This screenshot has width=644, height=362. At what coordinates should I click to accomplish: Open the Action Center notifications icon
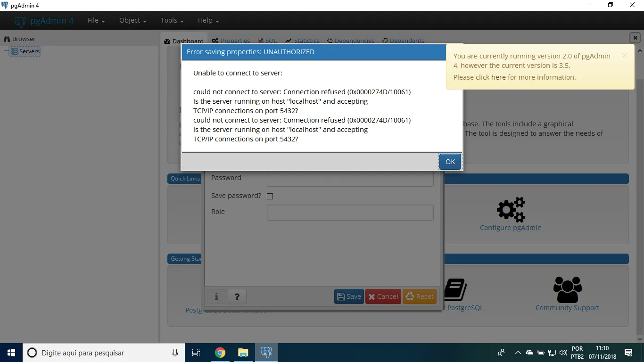click(x=628, y=353)
